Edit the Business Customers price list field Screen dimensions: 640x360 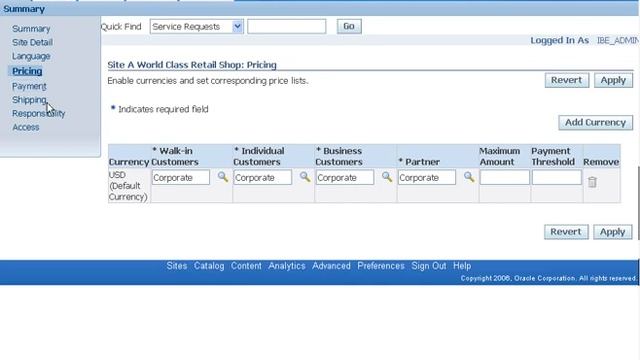pyautogui.click(x=345, y=178)
